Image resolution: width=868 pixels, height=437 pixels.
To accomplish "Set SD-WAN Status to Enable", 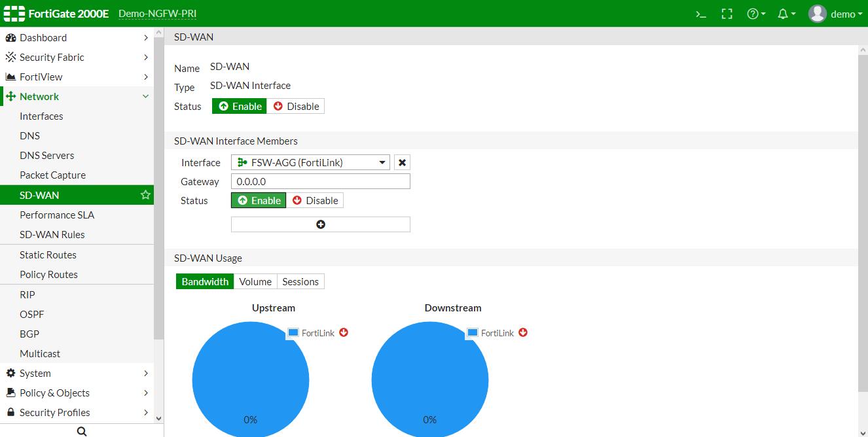I will (x=240, y=107).
